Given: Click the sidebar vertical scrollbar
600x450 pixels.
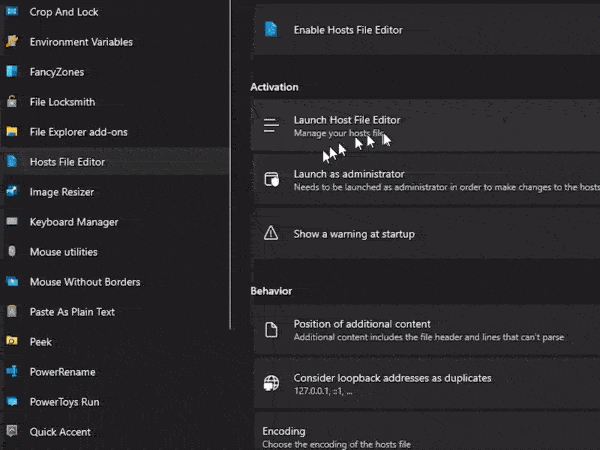Looking at the screenshot, I should tap(230, 164).
